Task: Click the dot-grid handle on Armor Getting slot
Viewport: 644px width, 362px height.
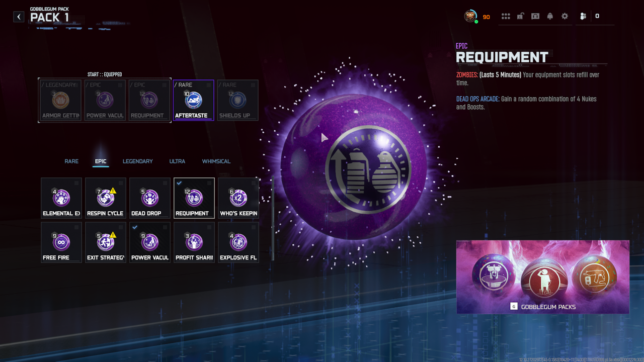Action: coord(75,85)
